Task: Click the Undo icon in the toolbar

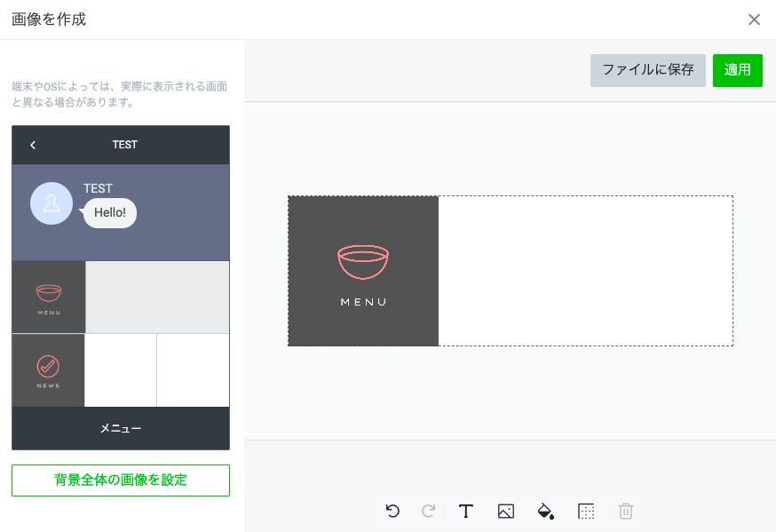Action: pyautogui.click(x=392, y=512)
